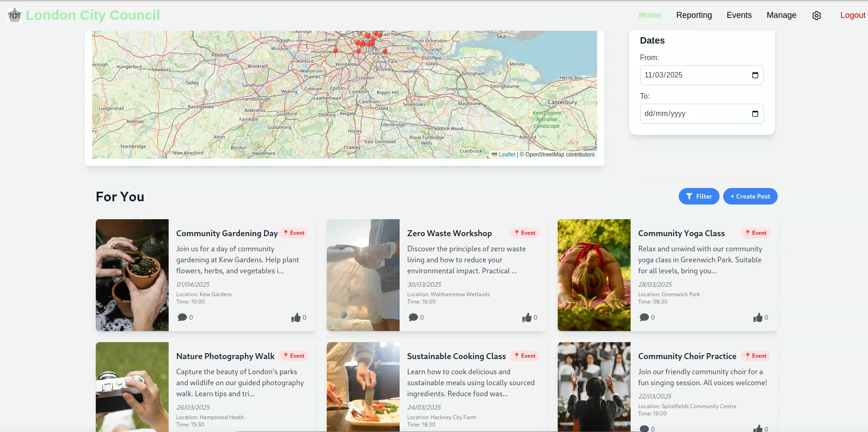Viewport: 868px width, 432px height.
Task: Open settings via the gear icon
Action: pyautogui.click(x=816, y=16)
